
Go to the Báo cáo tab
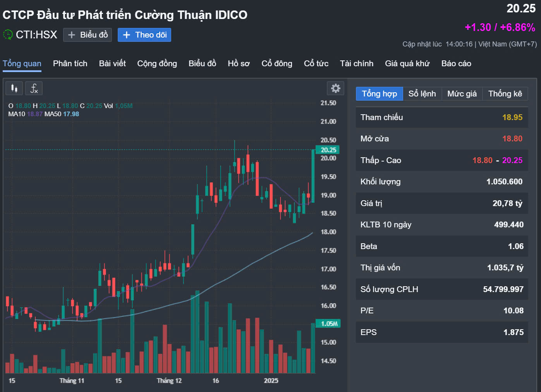(x=456, y=64)
